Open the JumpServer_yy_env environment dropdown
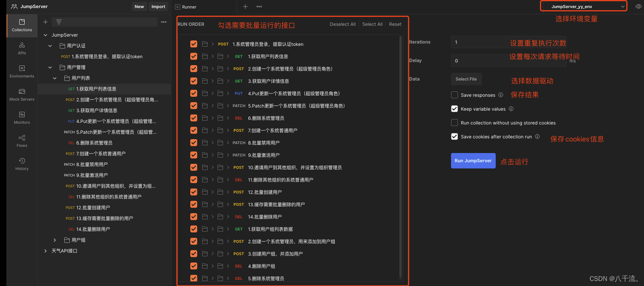The width and height of the screenshot is (644, 286). tap(584, 6)
